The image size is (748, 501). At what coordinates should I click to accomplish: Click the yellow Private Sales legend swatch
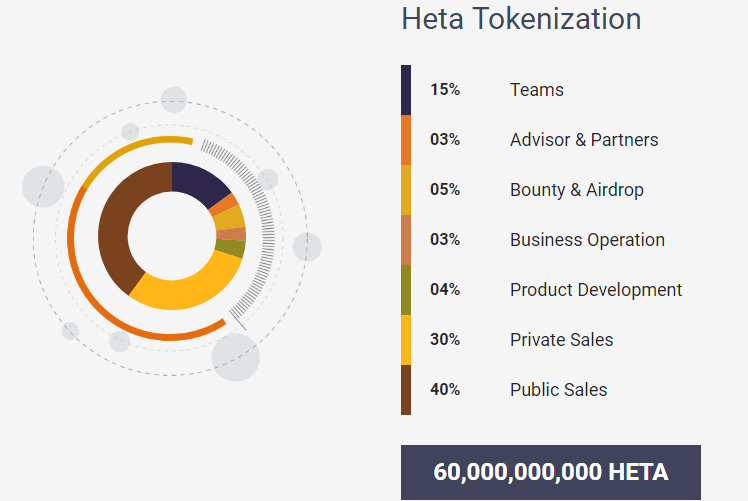tap(406, 340)
